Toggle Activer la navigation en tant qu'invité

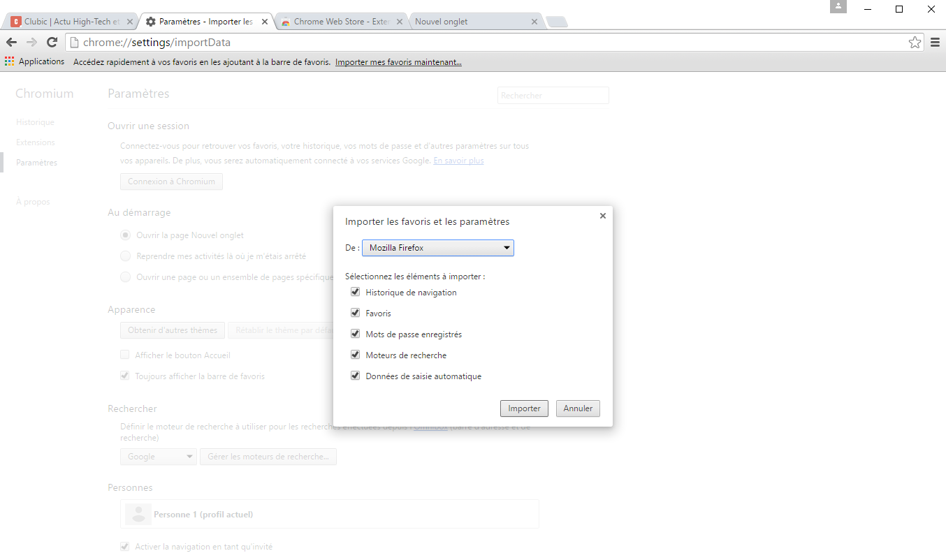(x=125, y=546)
